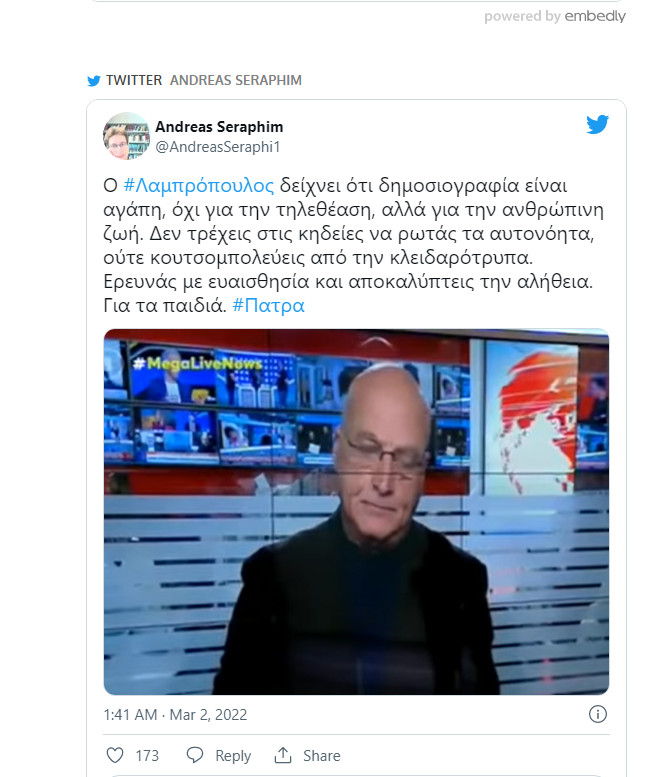Open the #Πατρα hashtag link
Screen dimensions: 672x777
[x=268, y=305]
